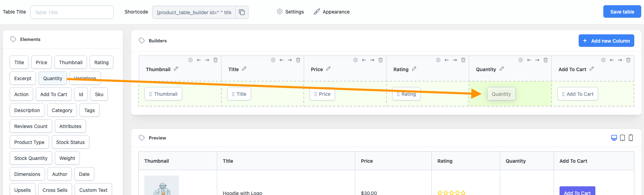Copy the shortcode with the copy icon
The height and width of the screenshot is (195, 644).
(x=242, y=12)
